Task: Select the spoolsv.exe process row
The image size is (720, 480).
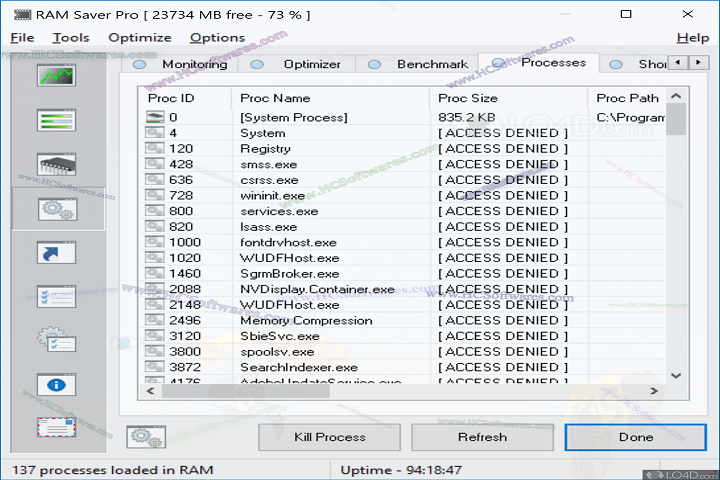Action: 402,351
